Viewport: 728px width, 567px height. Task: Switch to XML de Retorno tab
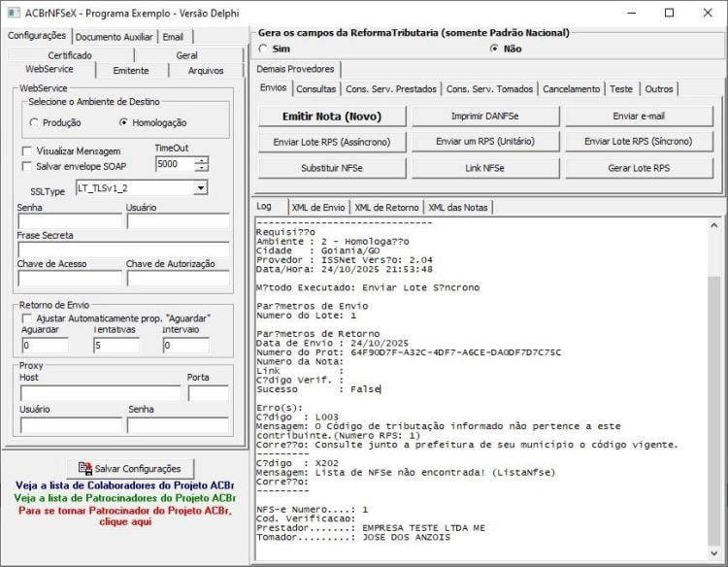pyautogui.click(x=386, y=208)
